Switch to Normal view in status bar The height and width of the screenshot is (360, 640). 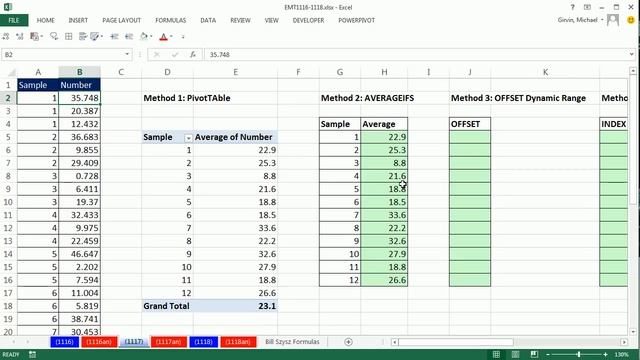(496, 354)
